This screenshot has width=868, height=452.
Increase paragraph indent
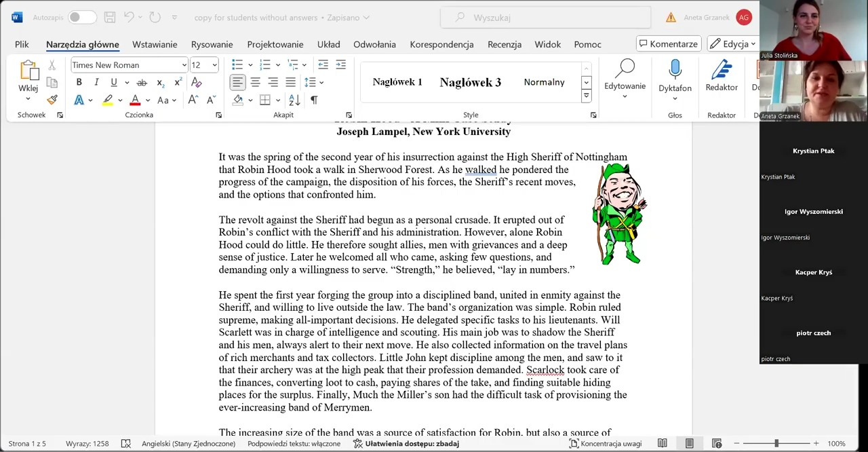[x=340, y=64]
